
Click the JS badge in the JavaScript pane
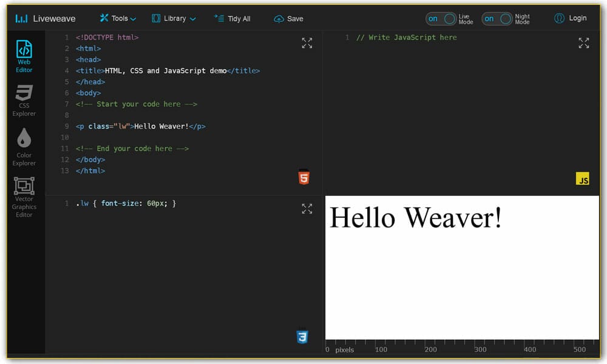click(x=584, y=178)
